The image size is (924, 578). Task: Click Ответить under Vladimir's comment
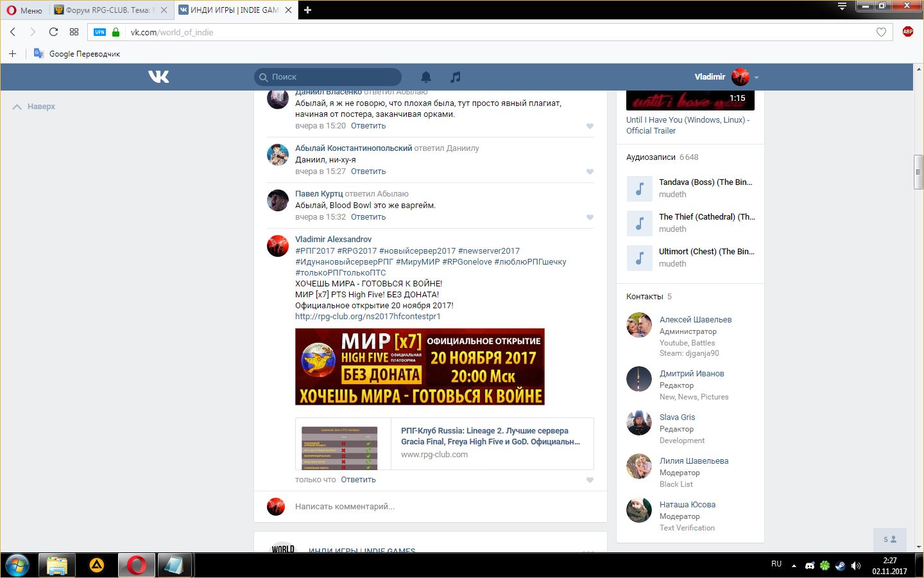pos(358,480)
